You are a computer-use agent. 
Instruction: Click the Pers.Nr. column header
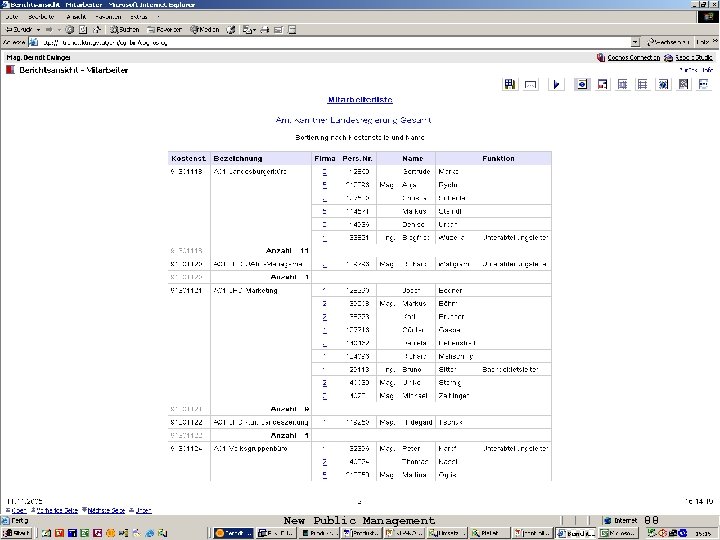(x=357, y=158)
